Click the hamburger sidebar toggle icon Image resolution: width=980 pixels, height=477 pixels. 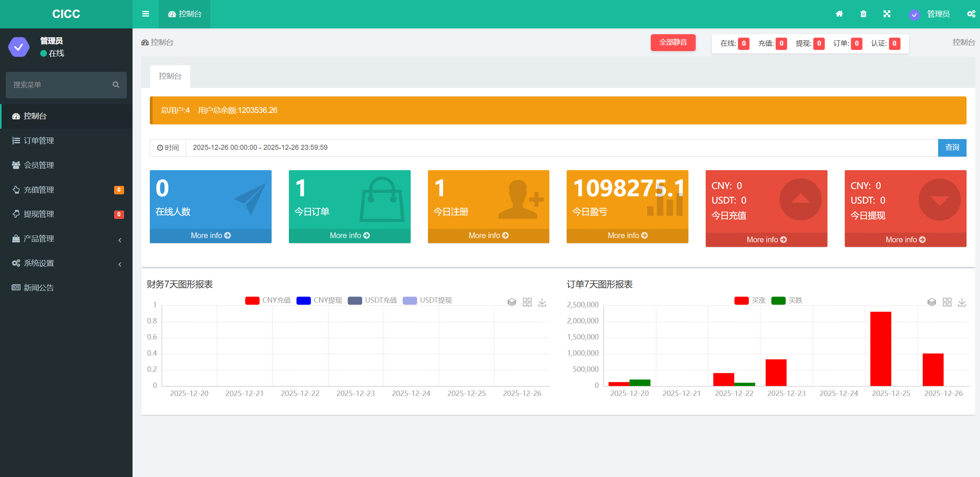click(146, 14)
